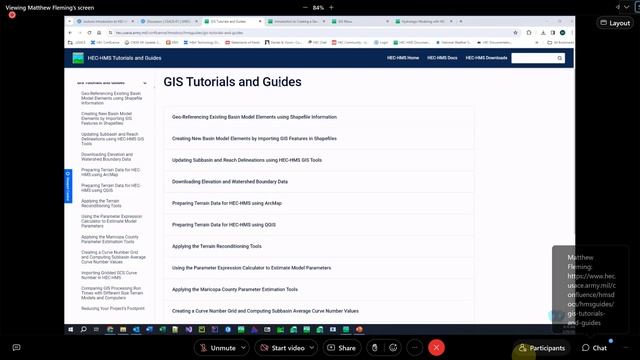Click the browser back arrow
Image resolution: width=640 pixels, height=360 pixels.
(70, 33)
